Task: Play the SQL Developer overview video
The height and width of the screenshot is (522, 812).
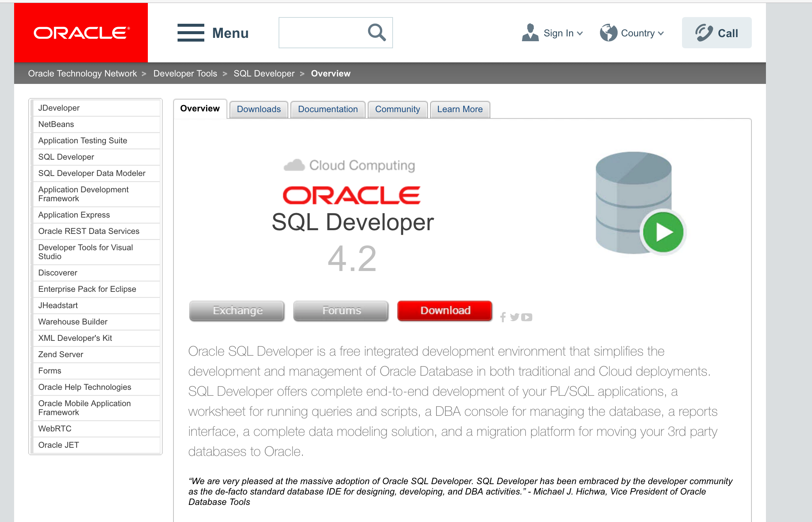Action: point(662,232)
